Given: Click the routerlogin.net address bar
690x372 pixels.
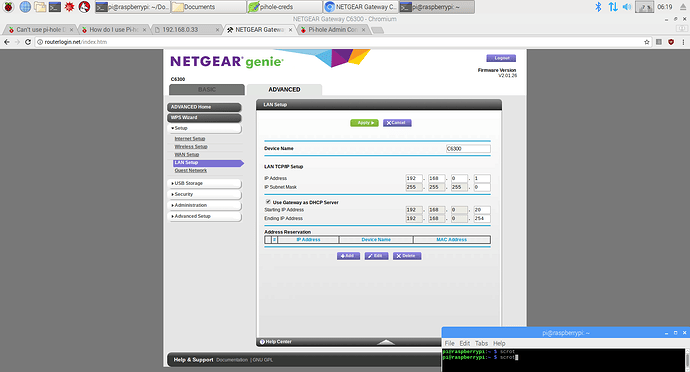Looking at the screenshot, I should click(x=339, y=42).
